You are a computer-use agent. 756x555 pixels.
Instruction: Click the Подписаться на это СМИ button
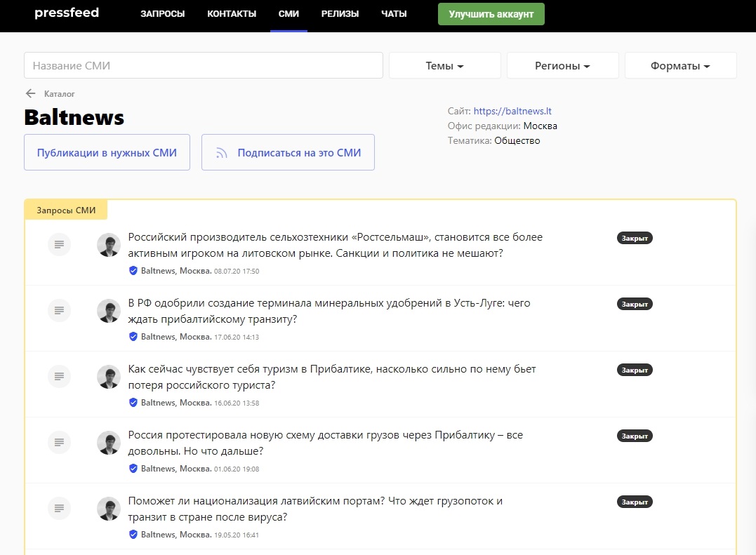288,152
